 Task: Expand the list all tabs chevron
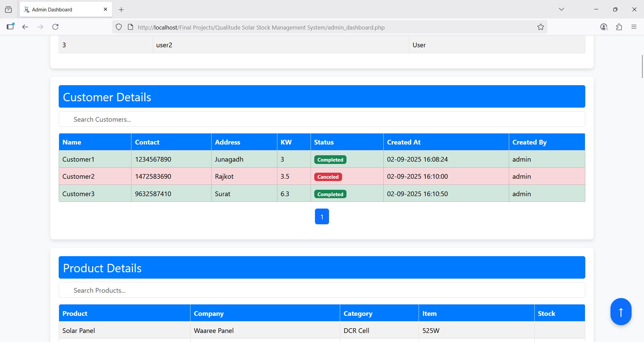coord(561,9)
